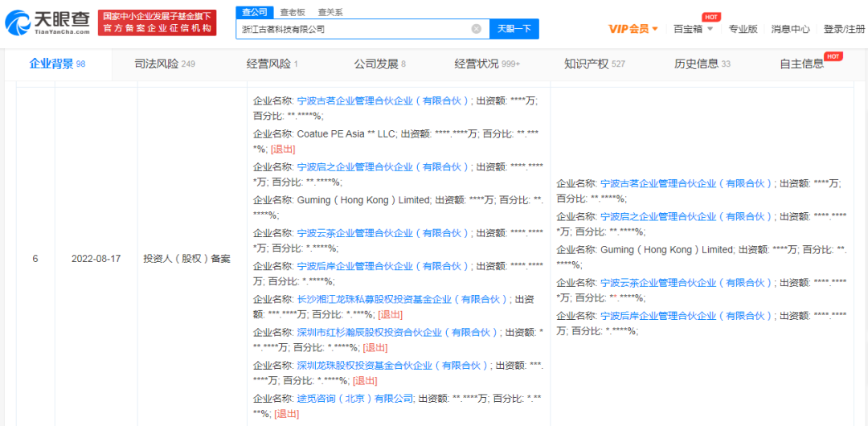
Task: Switch to the 查关系 search tab
Action: point(330,12)
